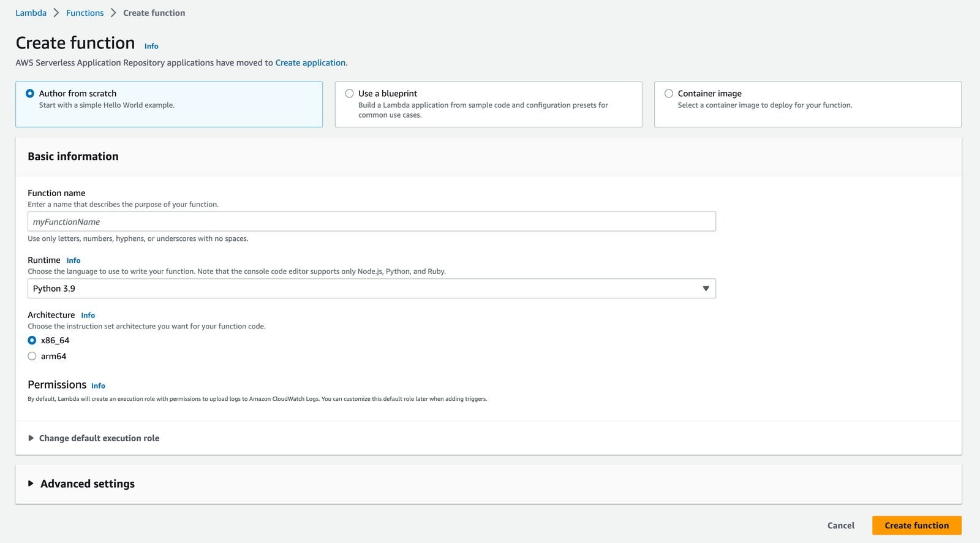
Task: Follow the Create application link
Action: pos(310,63)
